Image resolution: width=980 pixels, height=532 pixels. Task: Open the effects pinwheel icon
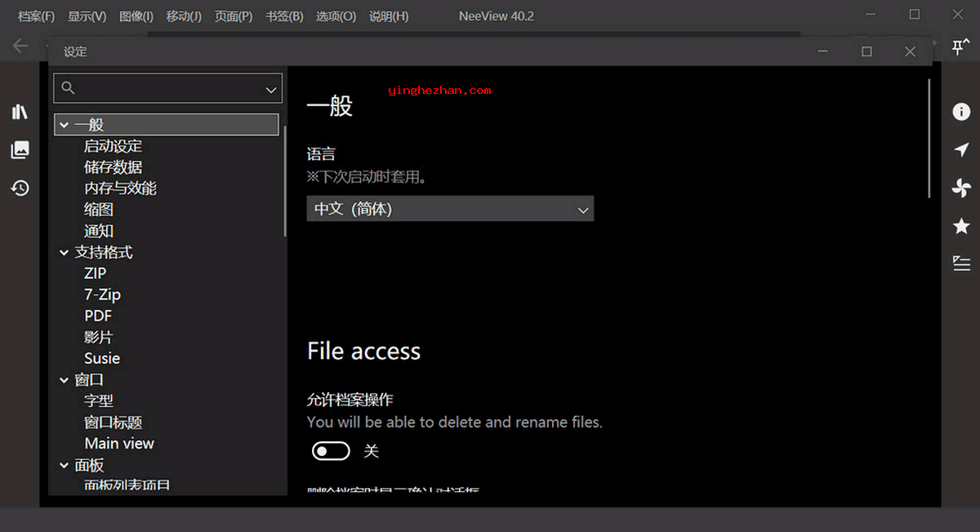pos(961,188)
